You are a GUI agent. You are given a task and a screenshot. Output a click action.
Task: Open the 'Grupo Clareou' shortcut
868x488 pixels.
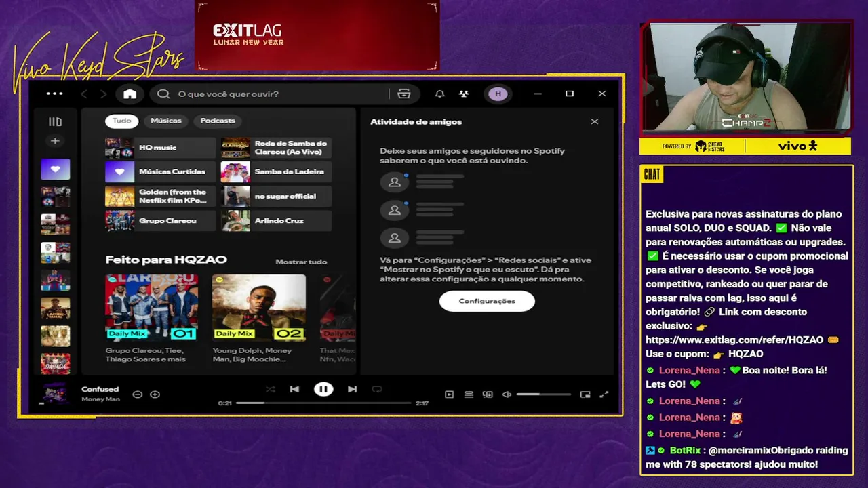coord(160,221)
